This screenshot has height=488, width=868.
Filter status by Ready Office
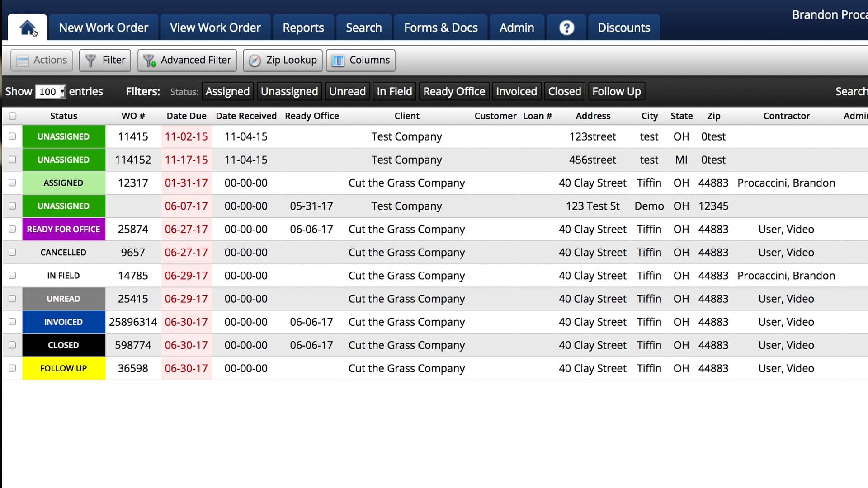pos(454,91)
